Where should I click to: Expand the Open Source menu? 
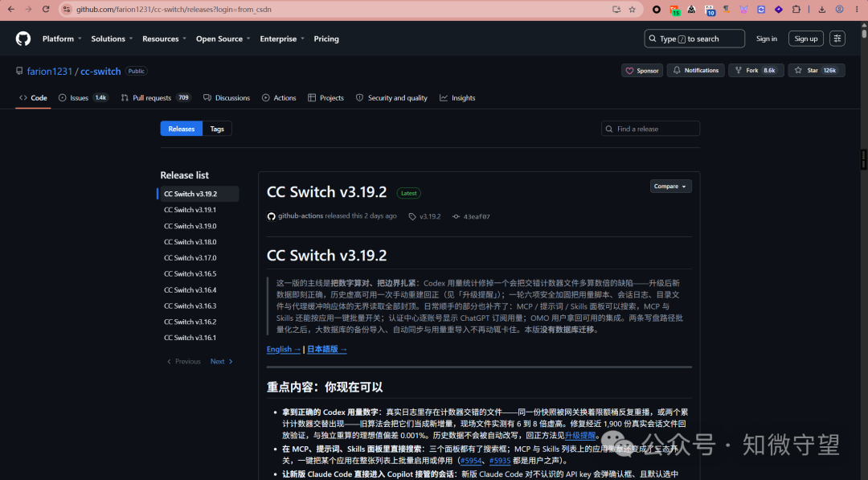click(223, 39)
